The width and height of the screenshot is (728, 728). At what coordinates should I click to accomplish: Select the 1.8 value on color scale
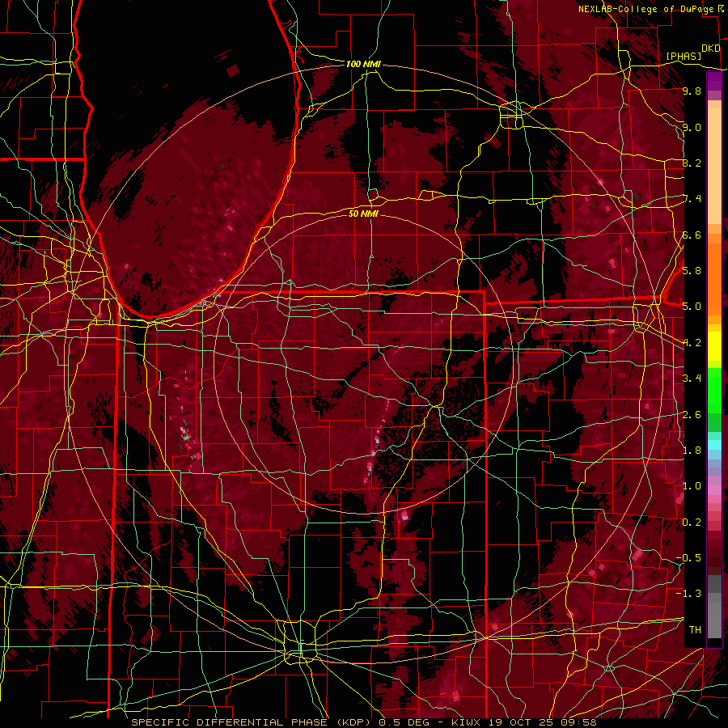tap(692, 451)
